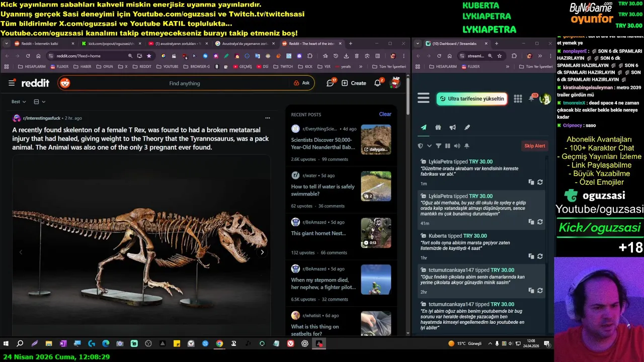
Task: Expand the feed view layout dropdown
Action: click(x=39, y=102)
